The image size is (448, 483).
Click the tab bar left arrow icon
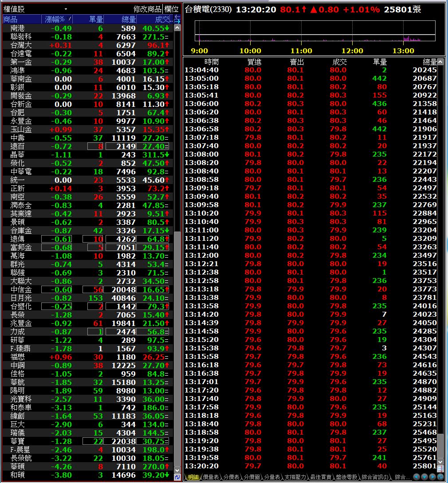[417, 477]
